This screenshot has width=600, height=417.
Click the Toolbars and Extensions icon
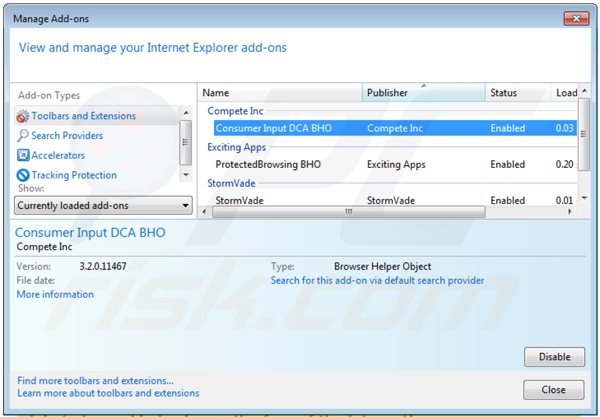23,116
